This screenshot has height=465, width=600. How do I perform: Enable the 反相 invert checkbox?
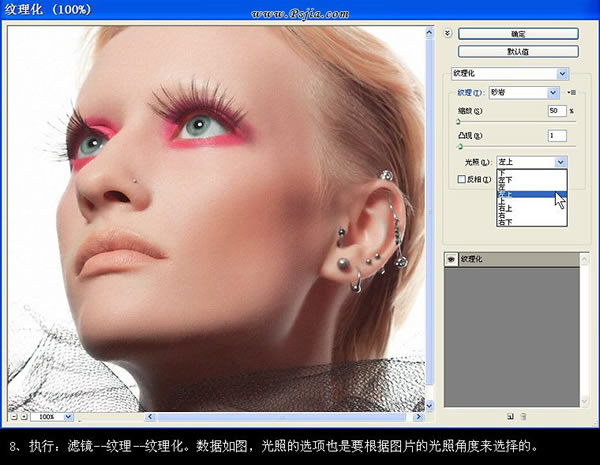click(x=461, y=179)
